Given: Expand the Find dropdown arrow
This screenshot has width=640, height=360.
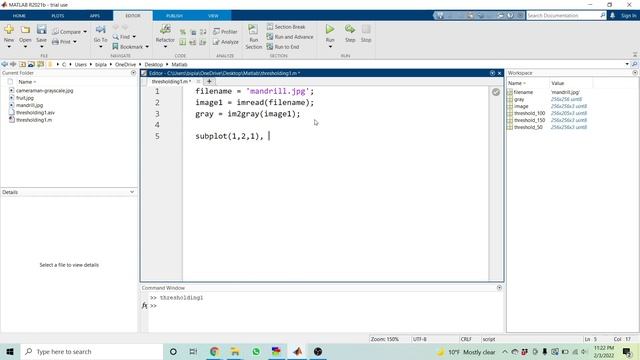Looking at the screenshot, I should coord(134,37).
